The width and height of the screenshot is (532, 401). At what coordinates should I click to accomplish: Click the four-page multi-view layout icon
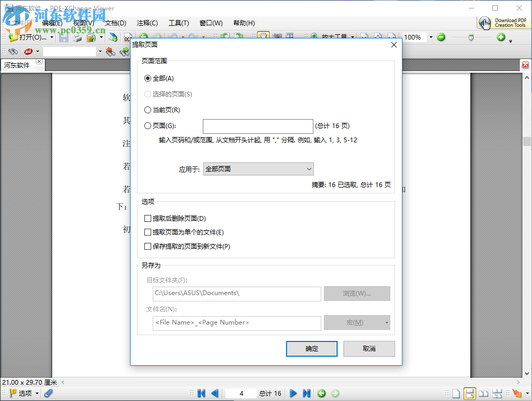[x=497, y=393]
